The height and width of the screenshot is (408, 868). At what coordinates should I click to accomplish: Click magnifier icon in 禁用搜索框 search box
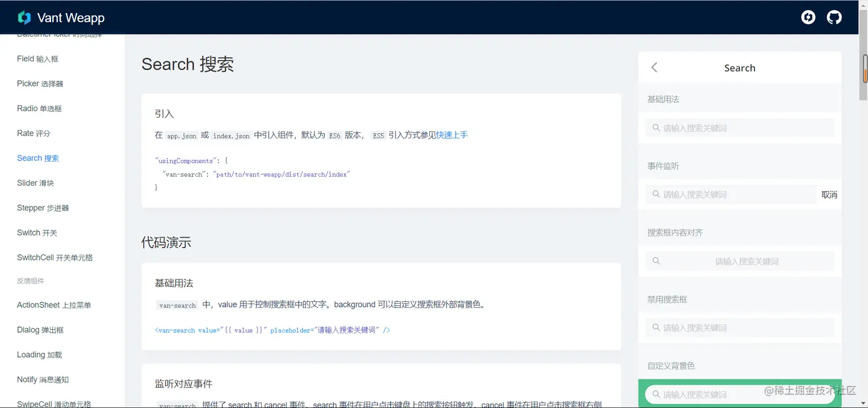point(656,327)
